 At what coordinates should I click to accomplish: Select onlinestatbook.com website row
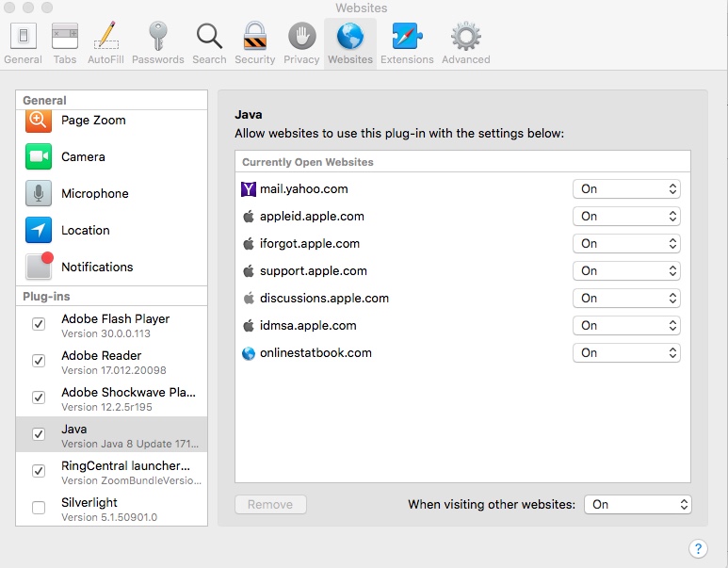click(462, 353)
